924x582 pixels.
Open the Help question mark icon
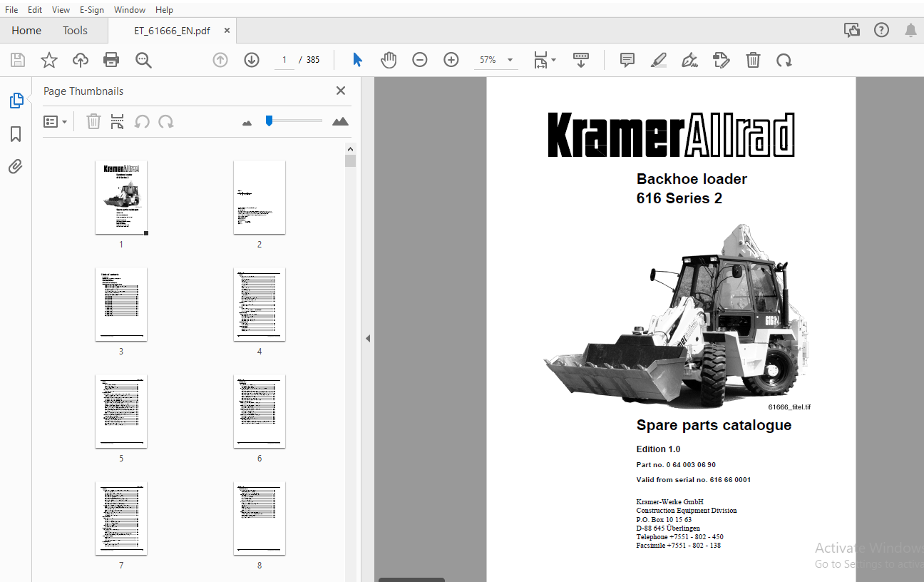(x=882, y=30)
